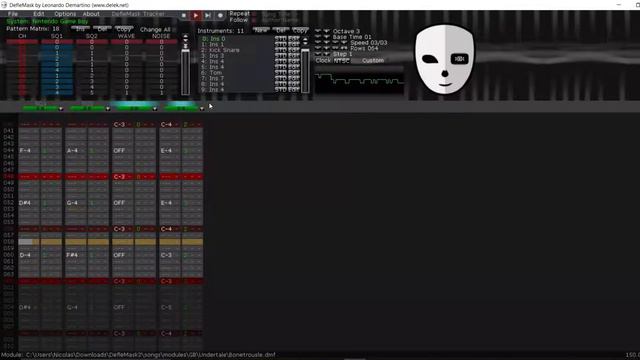Click fourth Speed arrow beside the value

pos(344,42)
